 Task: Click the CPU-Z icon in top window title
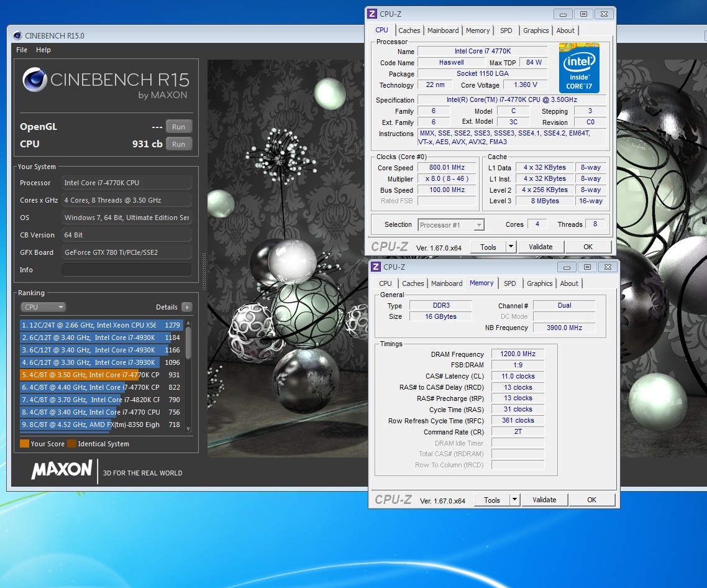(x=372, y=14)
